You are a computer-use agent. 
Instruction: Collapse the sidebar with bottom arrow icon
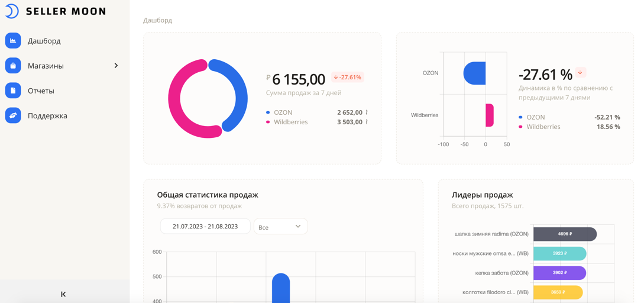click(x=63, y=294)
